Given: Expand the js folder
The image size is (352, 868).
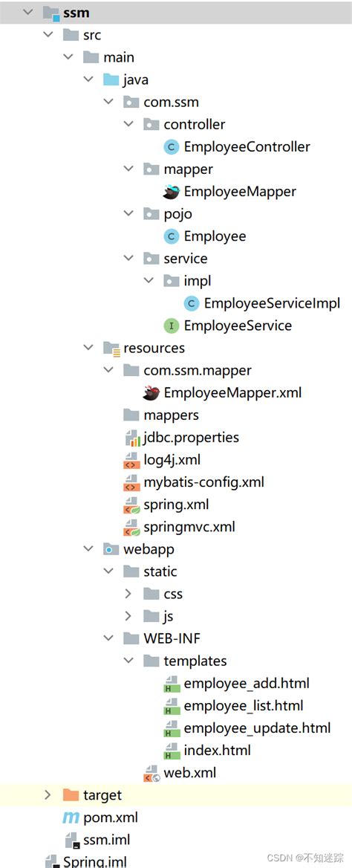Looking at the screenshot, I should click(128, 616).
